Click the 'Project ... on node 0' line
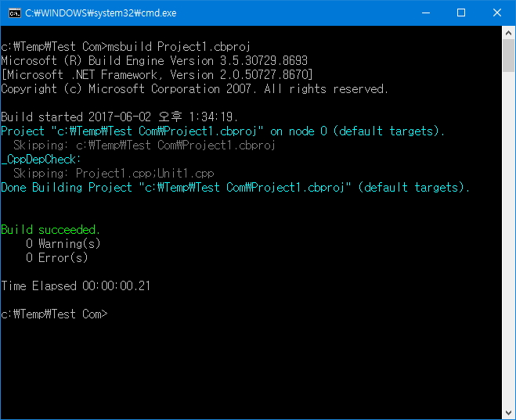 [x=223, y=131]
